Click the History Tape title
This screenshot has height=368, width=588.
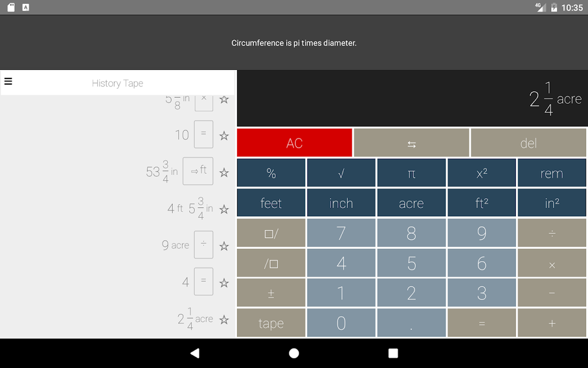[x=118, y=82]
